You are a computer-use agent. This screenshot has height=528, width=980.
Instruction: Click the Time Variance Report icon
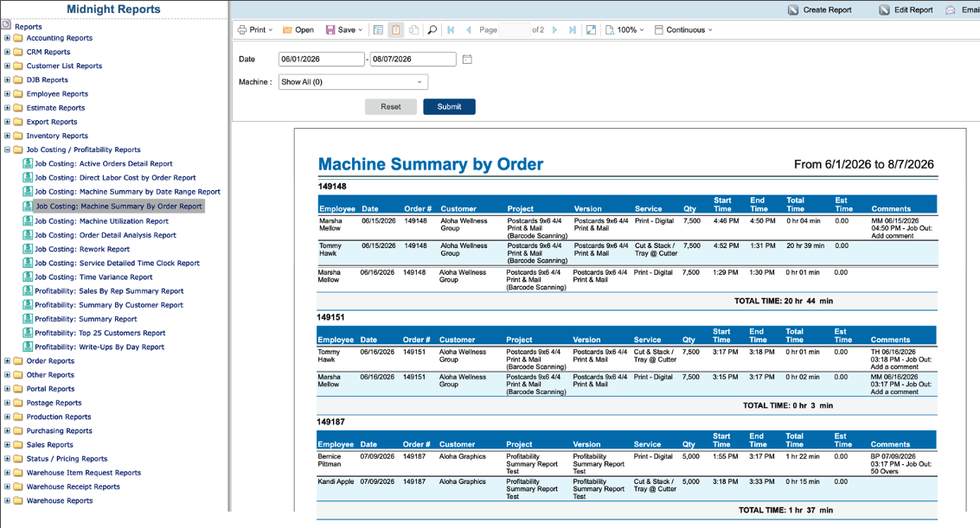pyautogui.click(x=28, y=277)
